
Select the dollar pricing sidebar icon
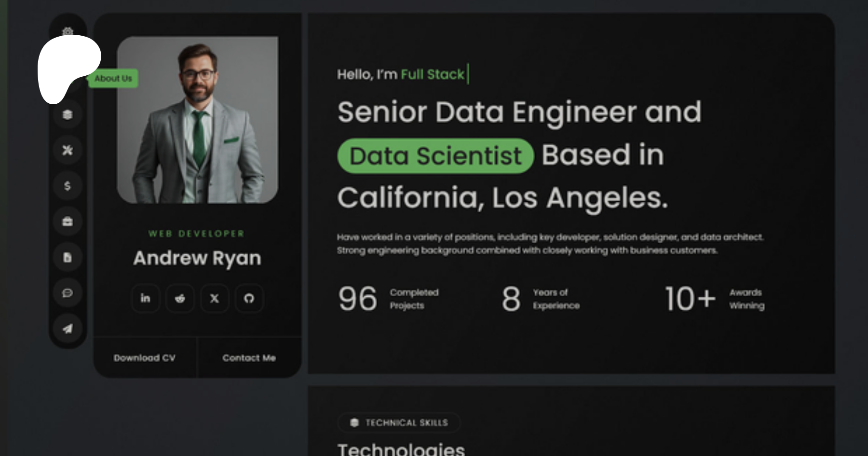68,186
